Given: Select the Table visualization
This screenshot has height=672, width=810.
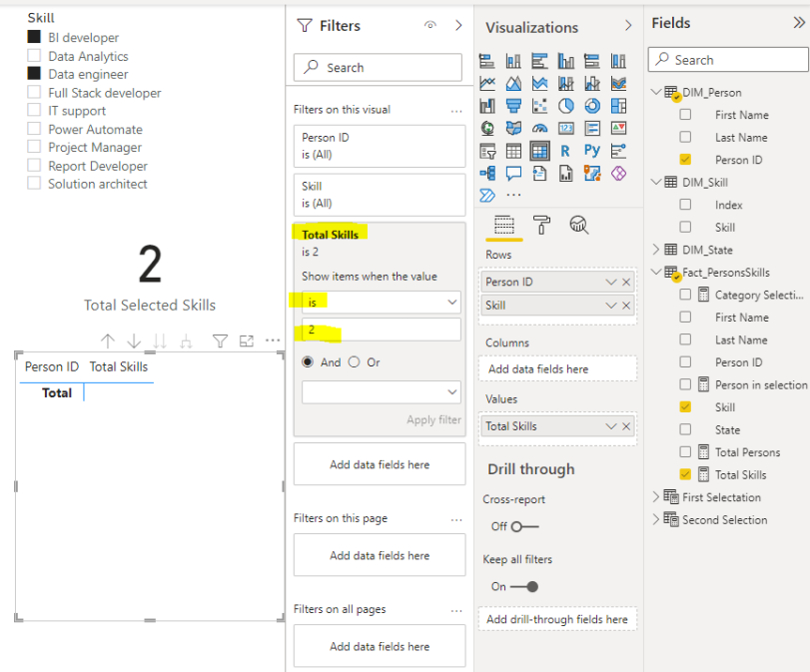Looking at the screenshot, I should click(x=513, y=152).
